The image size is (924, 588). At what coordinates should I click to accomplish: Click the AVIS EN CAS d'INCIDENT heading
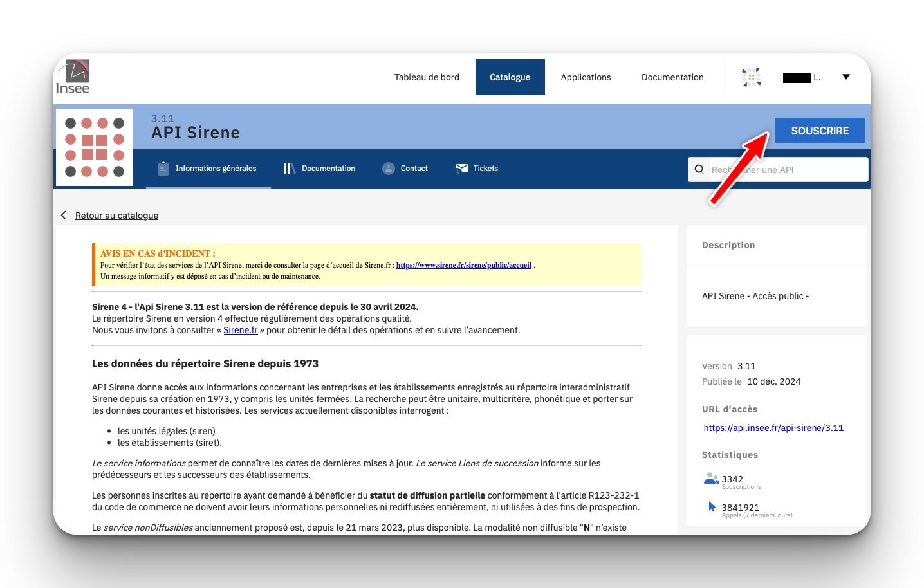pos(158,253)
